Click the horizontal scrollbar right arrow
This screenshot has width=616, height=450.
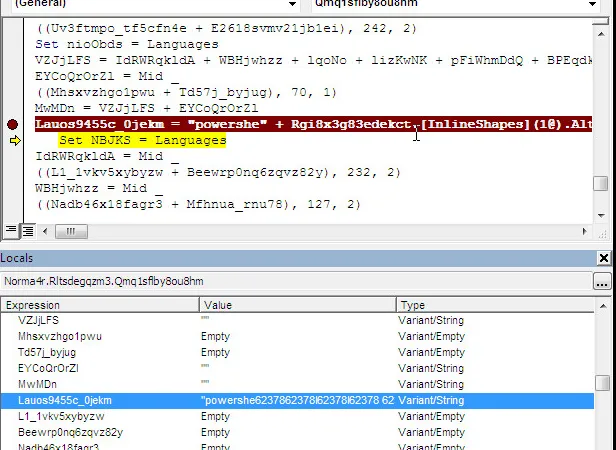tap(585, 231)
